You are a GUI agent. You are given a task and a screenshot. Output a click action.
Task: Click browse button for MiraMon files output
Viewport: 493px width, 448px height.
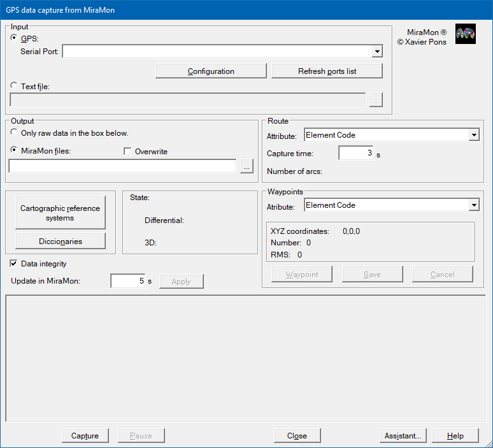tap(246, 166)
